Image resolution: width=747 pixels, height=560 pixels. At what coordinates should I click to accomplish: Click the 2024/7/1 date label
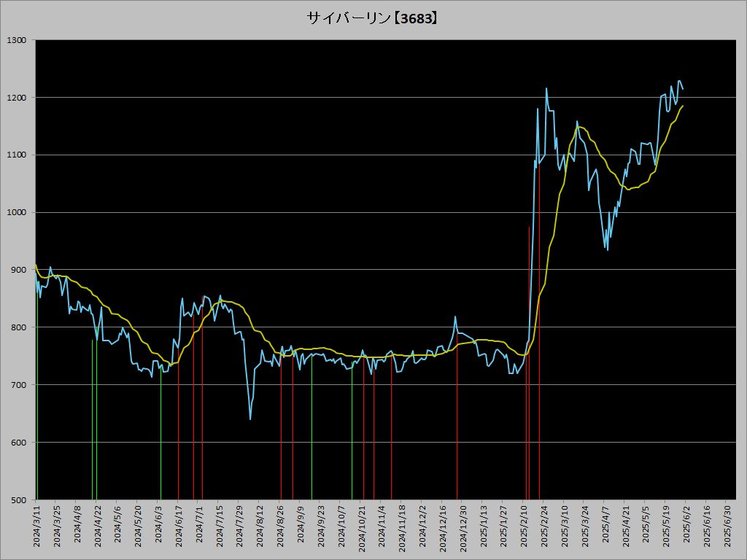coord(199,523)
